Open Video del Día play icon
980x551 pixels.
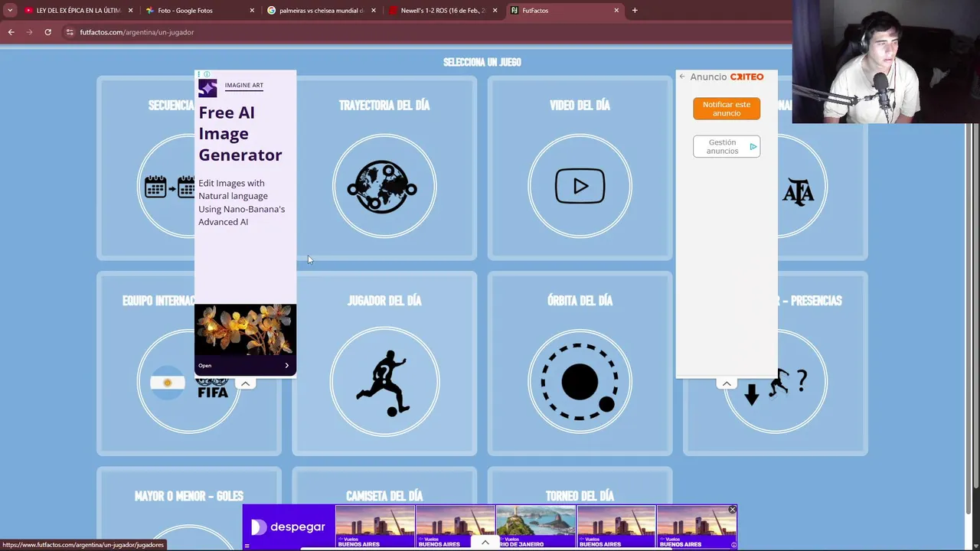(580, 187)
